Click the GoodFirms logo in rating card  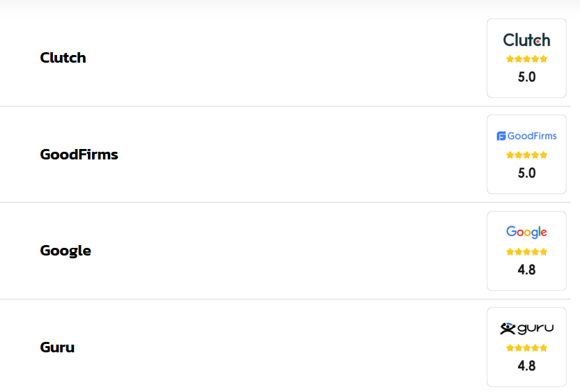pos(526,136)
